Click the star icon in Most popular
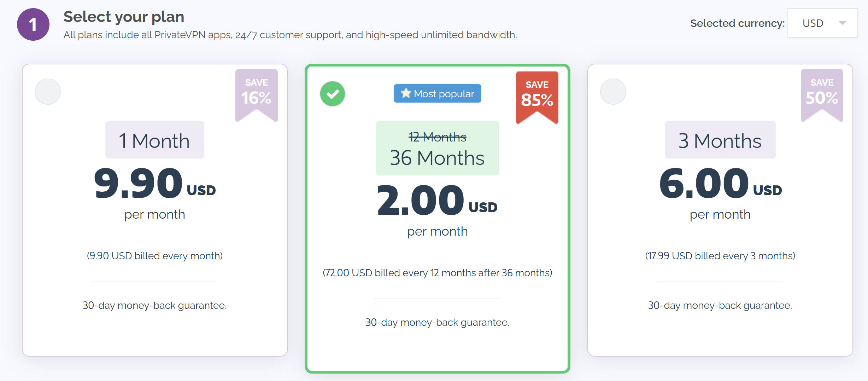Screen dimensions: 868x381 406,93
